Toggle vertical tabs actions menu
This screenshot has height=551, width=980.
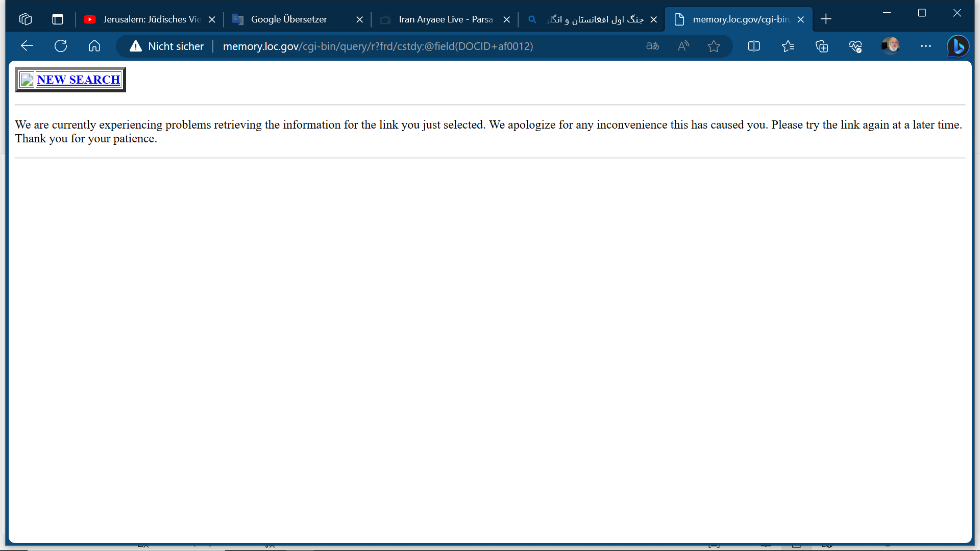tap(58, 19)
